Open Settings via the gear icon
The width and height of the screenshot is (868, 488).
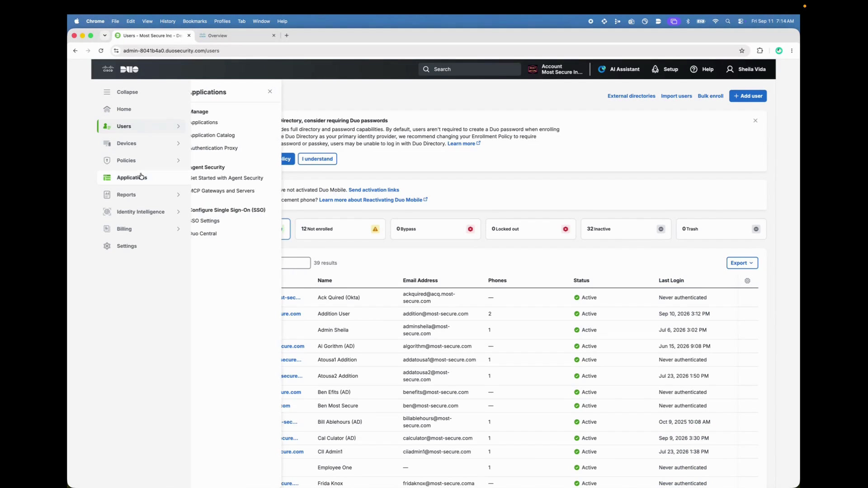pyautogui.click(x=107, y=246)
